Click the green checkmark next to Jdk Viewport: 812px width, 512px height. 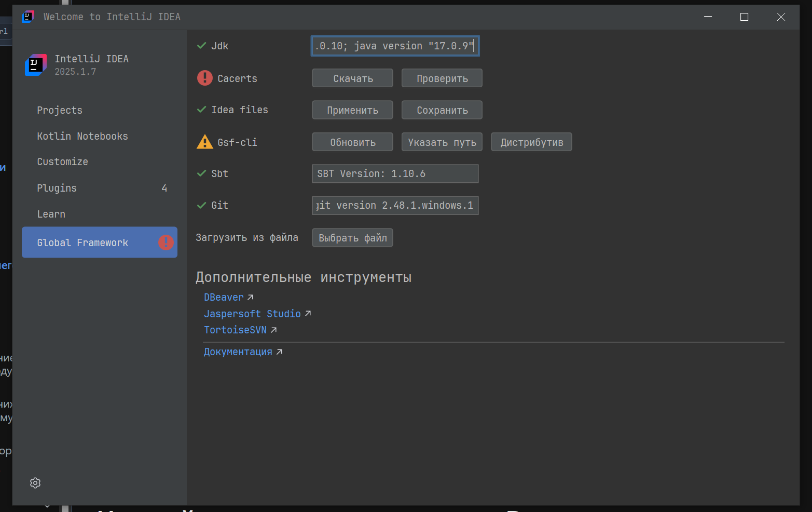click(202, 46)
